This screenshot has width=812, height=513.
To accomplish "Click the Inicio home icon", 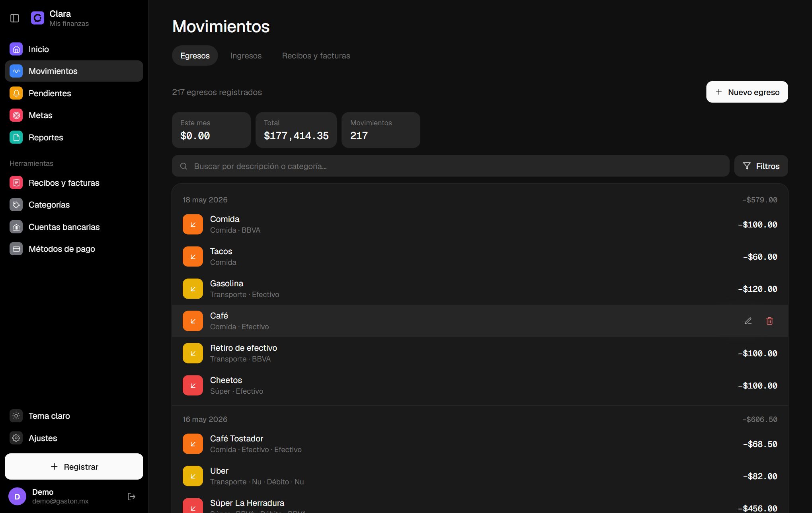I will tap(16, 49).
